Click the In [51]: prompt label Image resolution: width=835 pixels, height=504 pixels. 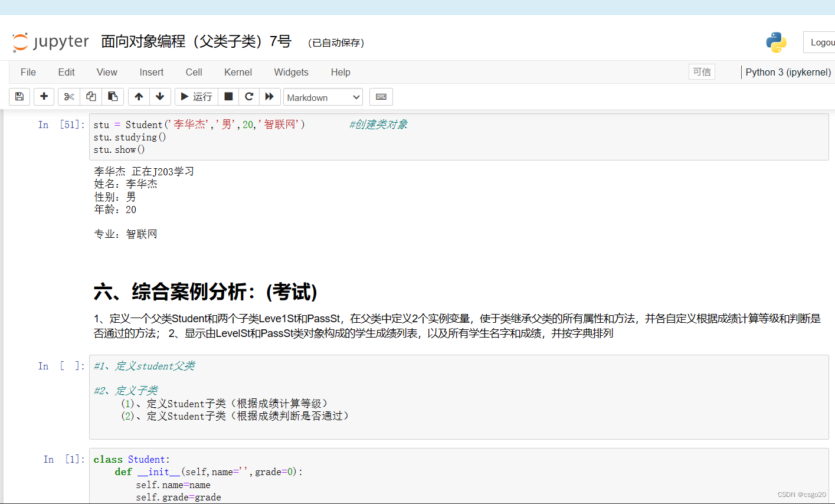pos(61,125)
